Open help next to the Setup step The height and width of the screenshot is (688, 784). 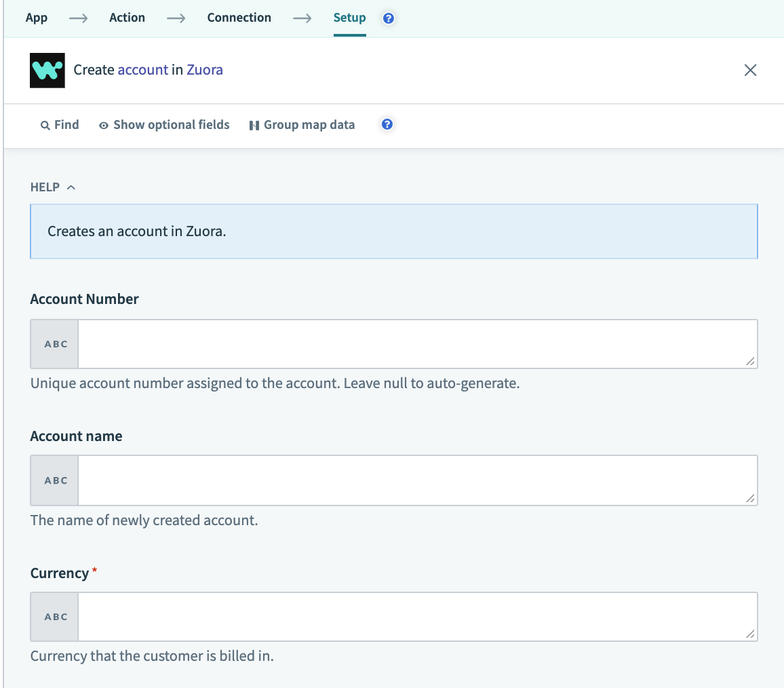[x=387, y=18]
